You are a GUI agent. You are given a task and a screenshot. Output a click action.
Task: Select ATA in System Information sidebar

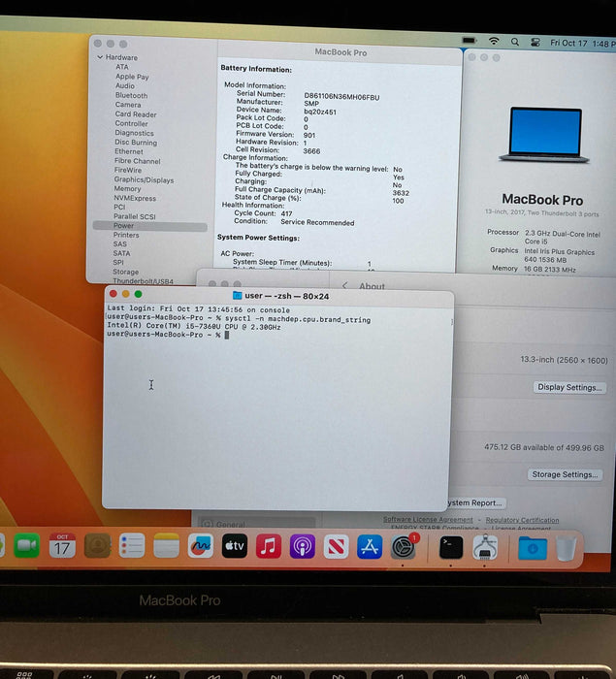pyautogui.click(x=121, y=67)
